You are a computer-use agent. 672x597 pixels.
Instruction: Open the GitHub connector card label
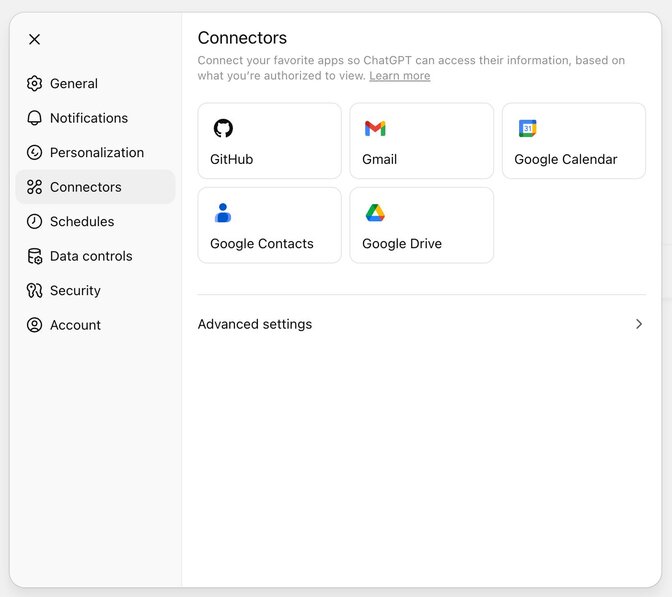tap(231, 159)
